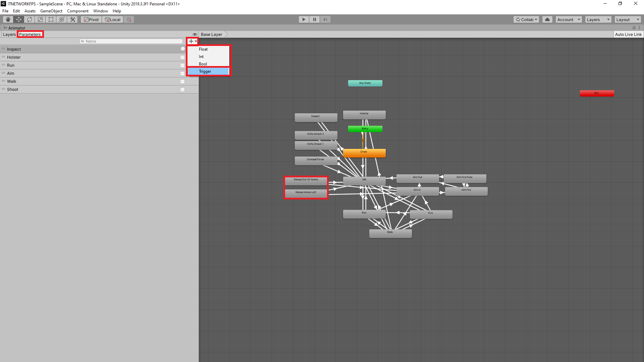The image size is (644, 362).
Task: Enable the Walk parameter checkbox
Action: [182, 81]
